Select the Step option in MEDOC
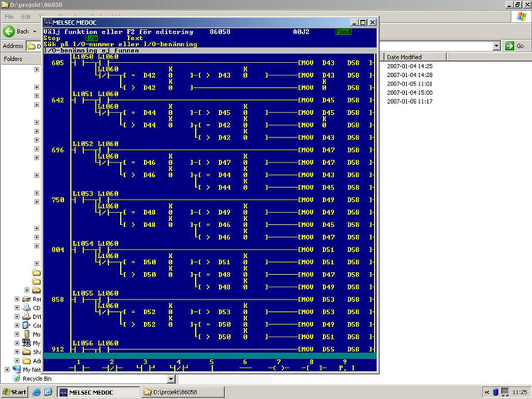532x399 pixels. (52, 38)
